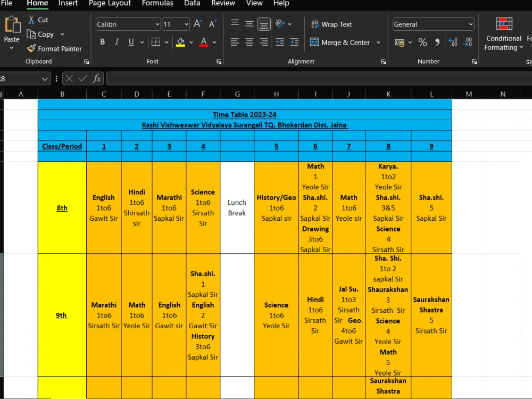Expand the Font Color palette arrow
The image size is (532, 399).
(x=214, y=43)
